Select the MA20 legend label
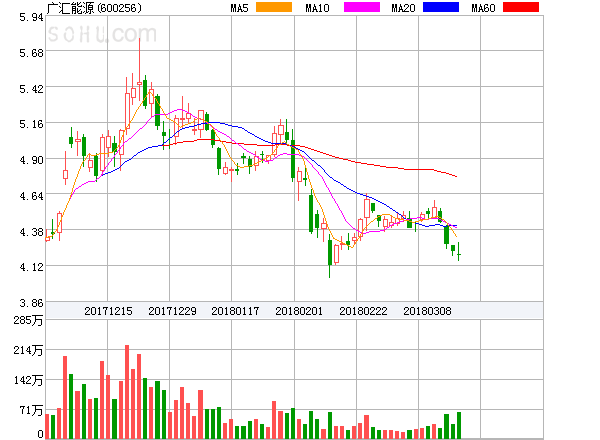The image size is (600, 440). click(404, 8)
